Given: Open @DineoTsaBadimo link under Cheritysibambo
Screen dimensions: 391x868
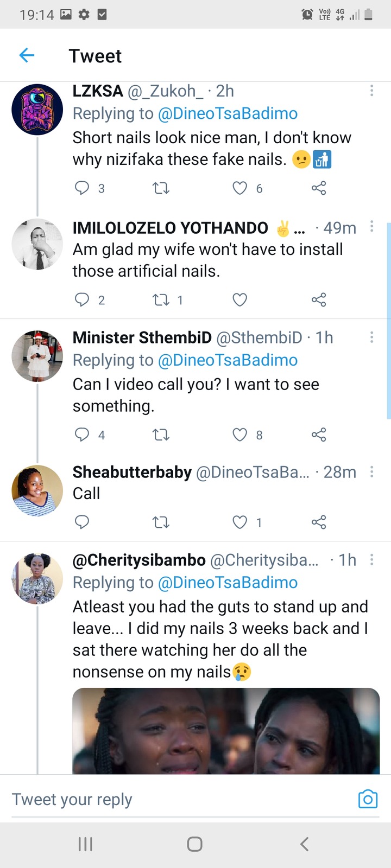Looking at the screenshot, I should 228,583.
